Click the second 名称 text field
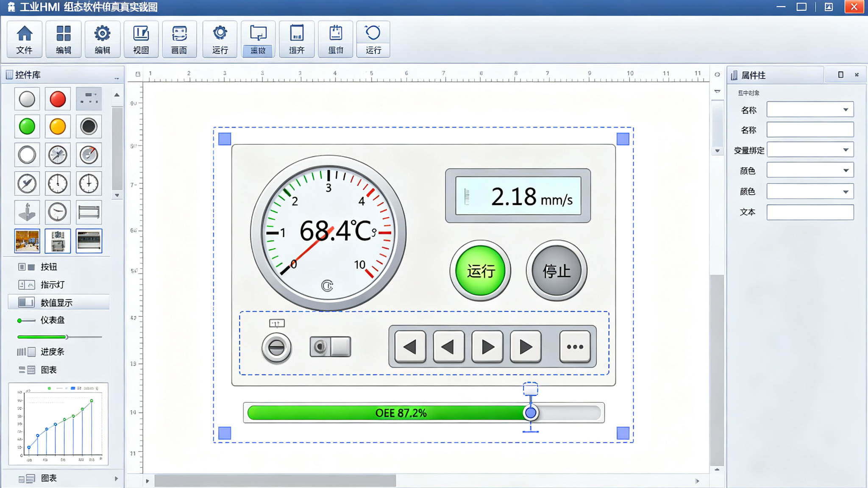 [810, 130]
